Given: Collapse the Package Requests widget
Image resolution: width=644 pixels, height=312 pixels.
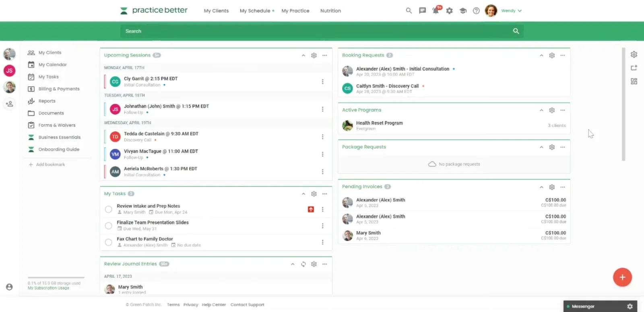Looking at the screenshot, I should 541,147.
